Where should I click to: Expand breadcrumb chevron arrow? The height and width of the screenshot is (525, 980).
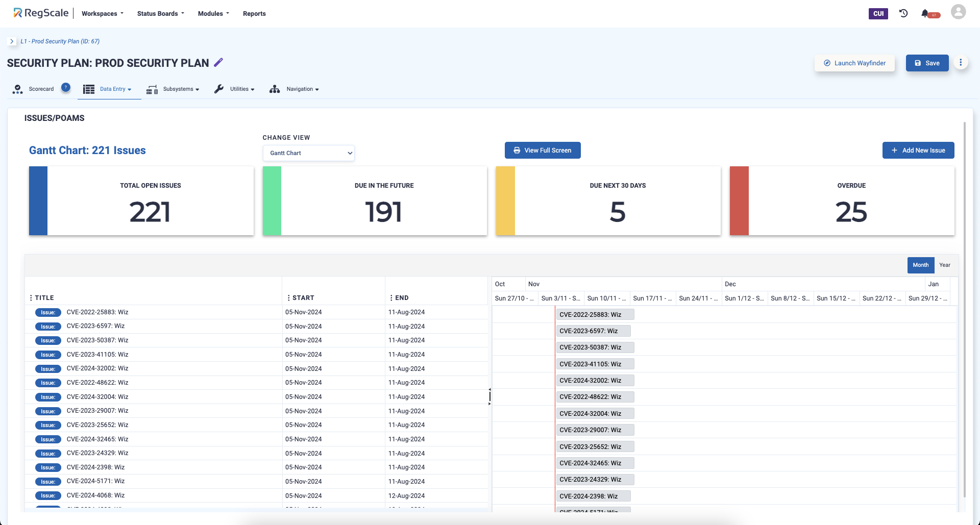pyautogui.click(x=12, y=41)
